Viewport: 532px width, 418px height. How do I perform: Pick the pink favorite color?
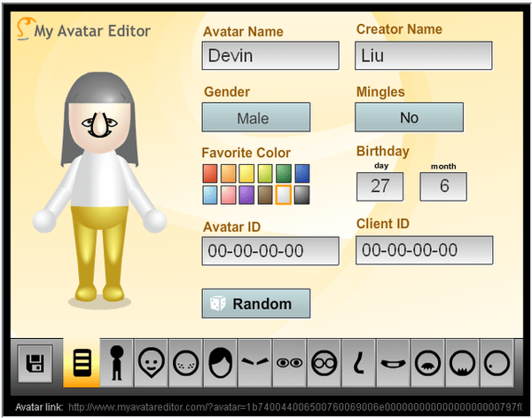point(229,195)
